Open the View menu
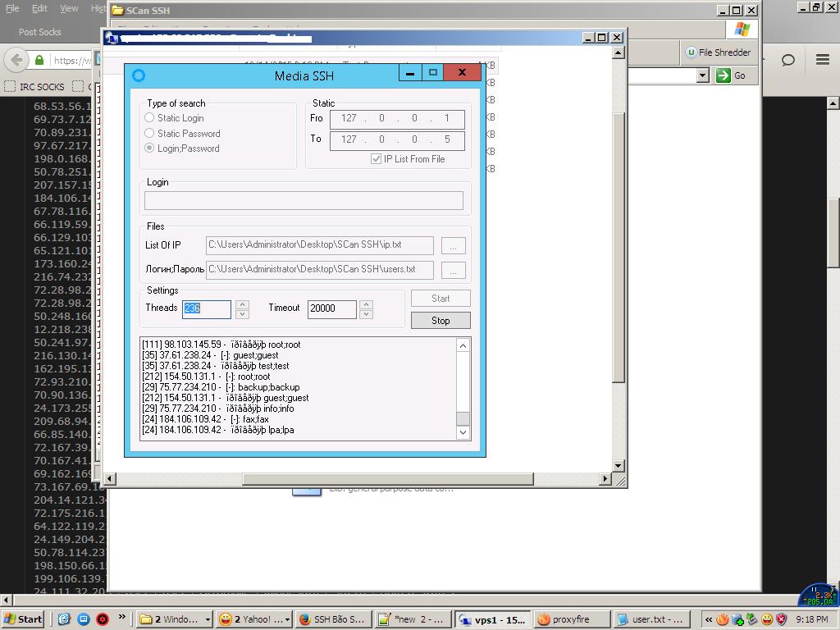The width and height of the screenshot is (840, 630). coord(69,8)
